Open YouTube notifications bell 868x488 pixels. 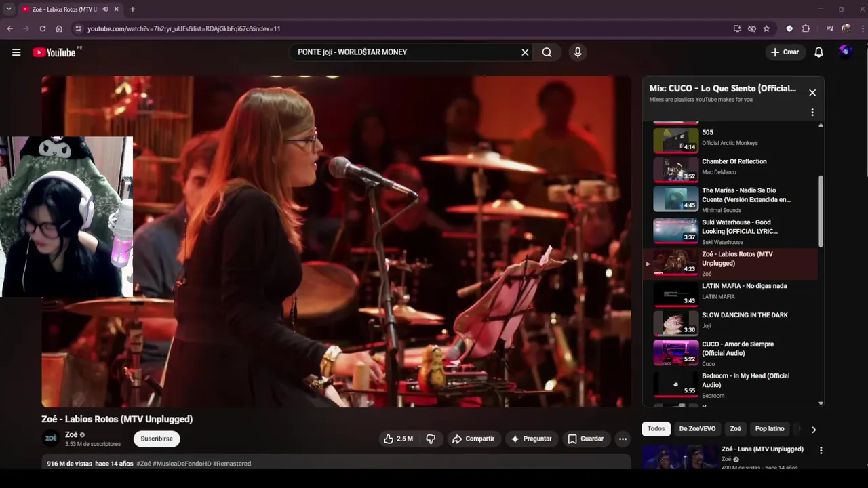click(818, 52)
